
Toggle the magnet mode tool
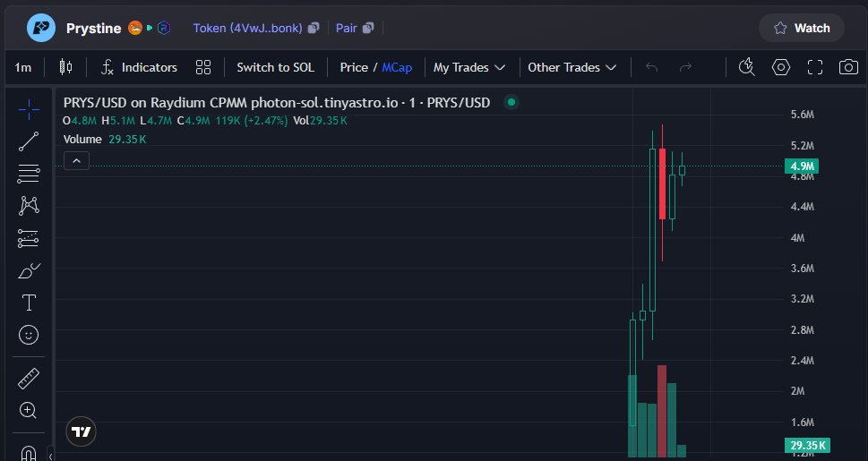coord(29,453)
